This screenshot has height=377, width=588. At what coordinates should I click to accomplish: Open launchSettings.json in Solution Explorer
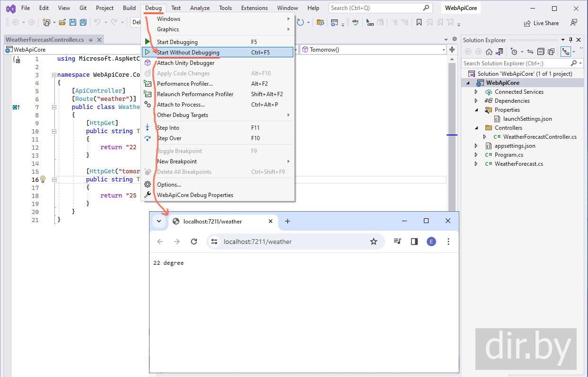pos(527,119)
